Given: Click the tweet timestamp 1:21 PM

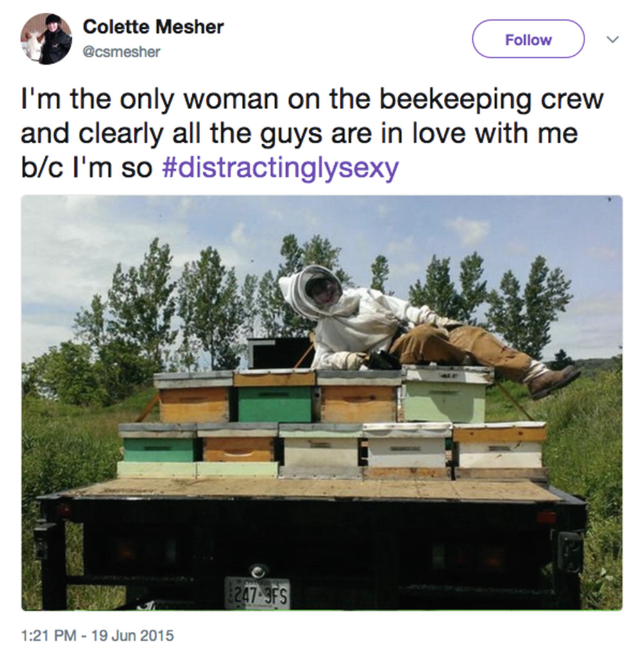Looking at the screenshot, I should pos(49,635).
